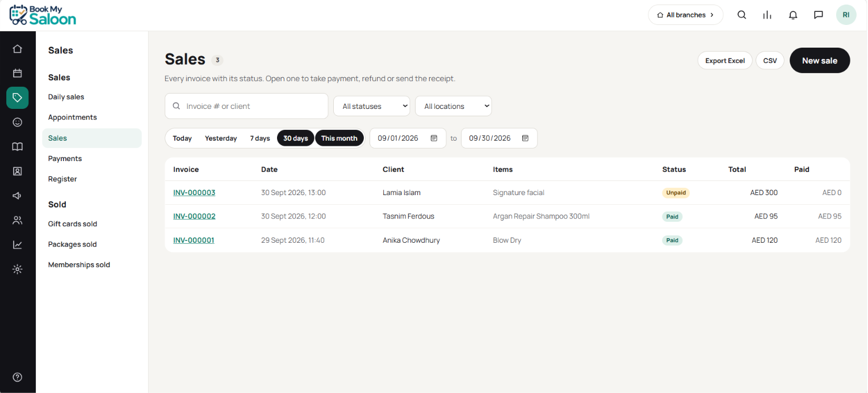Image resolution: width=868 pixels, height=393 pixels.
Task: Open the Home icon in the sidebar
Action: tap(18, 49)
